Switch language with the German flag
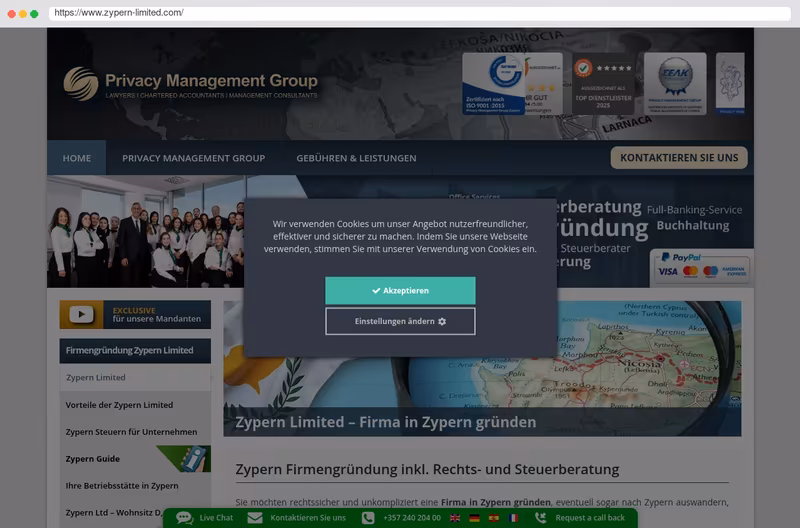This screenshot has height=528, width=800. coord(474,518)
